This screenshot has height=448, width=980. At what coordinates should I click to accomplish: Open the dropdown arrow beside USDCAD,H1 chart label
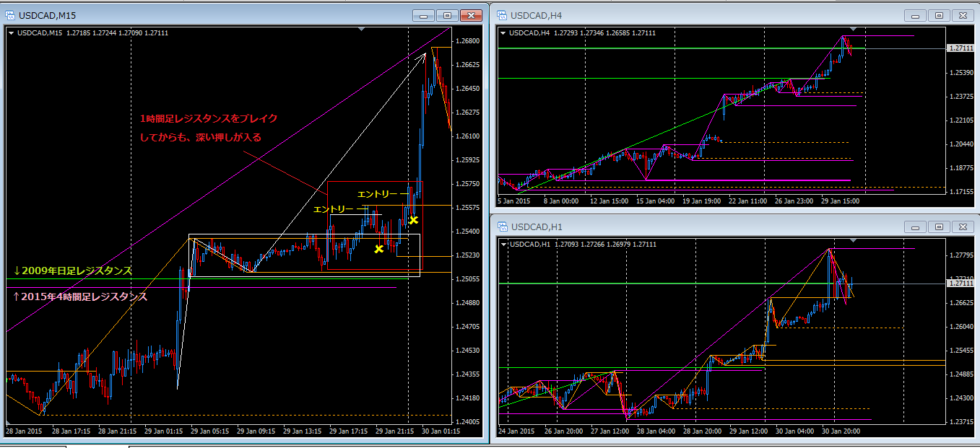[x=503, y=245]
